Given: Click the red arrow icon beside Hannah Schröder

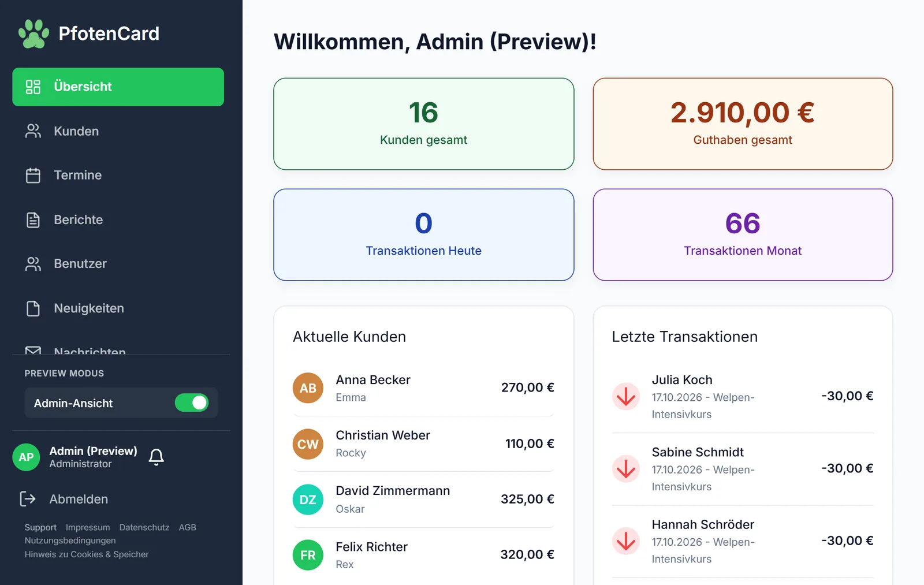Looking at the screenshot, I should pos(626,541).
